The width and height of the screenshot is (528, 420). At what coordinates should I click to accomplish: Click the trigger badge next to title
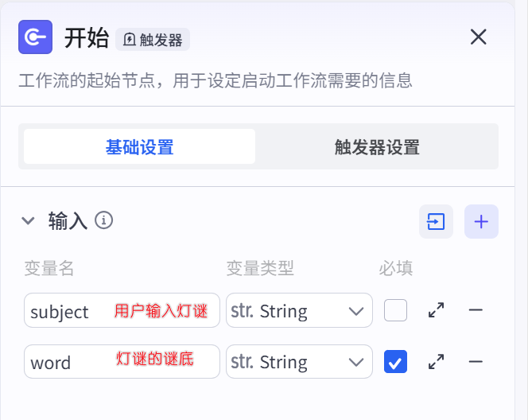[x=153, y=39]
